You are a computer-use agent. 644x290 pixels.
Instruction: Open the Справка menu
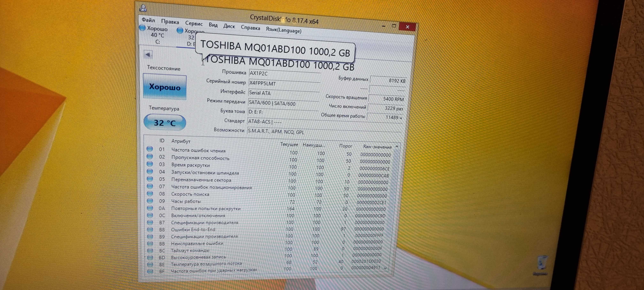point(250,28)
